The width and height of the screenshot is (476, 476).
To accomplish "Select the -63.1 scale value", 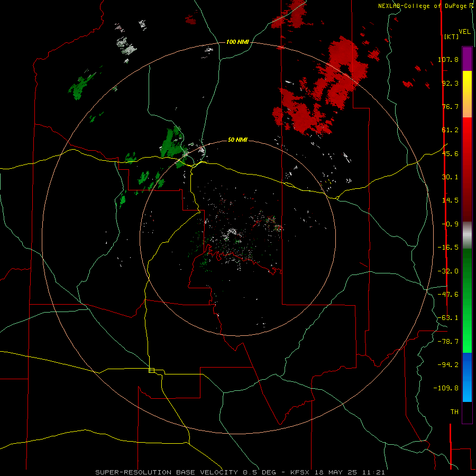I will point(448,318).
